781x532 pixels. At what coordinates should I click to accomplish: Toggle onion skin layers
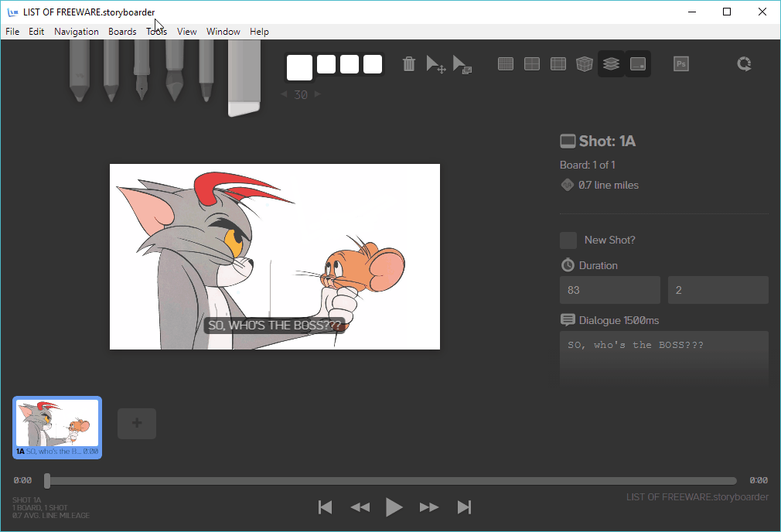[x=611, y=63]
